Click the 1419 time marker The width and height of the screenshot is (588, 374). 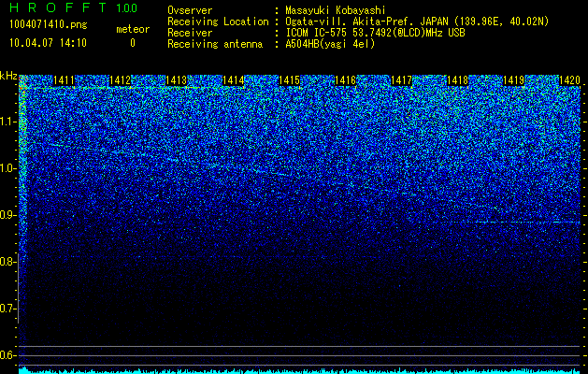[x=514, y=80]
